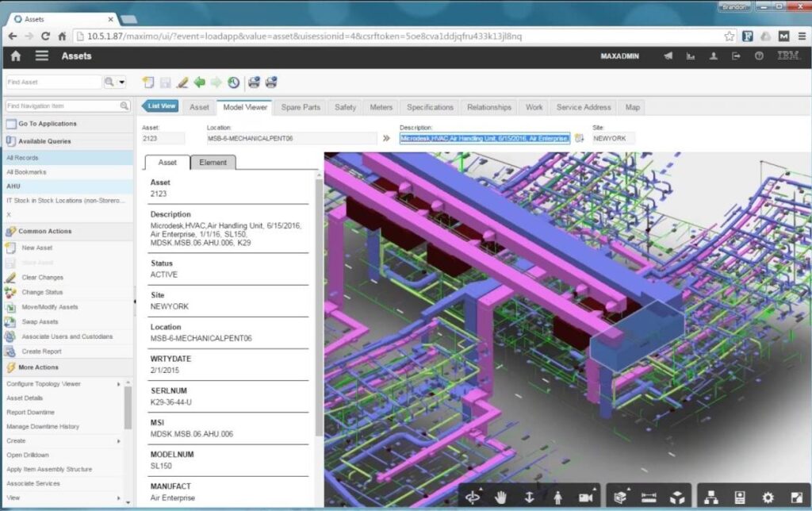Click the Find Navigation Item field

point(62,106)
